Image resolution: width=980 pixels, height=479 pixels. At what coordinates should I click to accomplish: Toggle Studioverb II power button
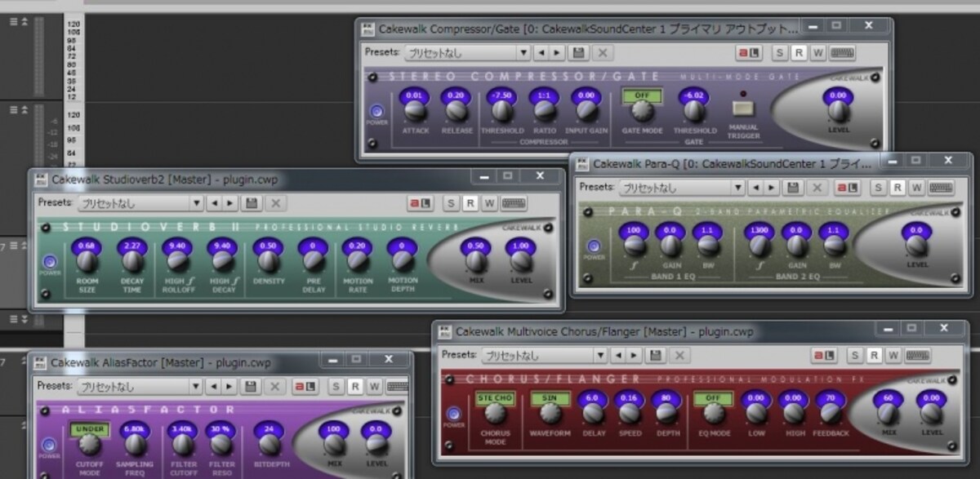[51, 262]
